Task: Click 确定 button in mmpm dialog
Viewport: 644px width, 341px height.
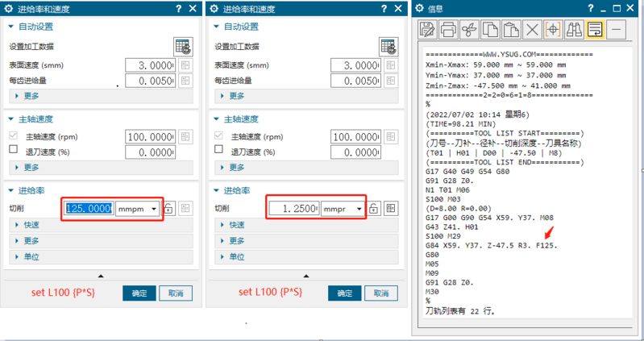Action: click(139, 293)
